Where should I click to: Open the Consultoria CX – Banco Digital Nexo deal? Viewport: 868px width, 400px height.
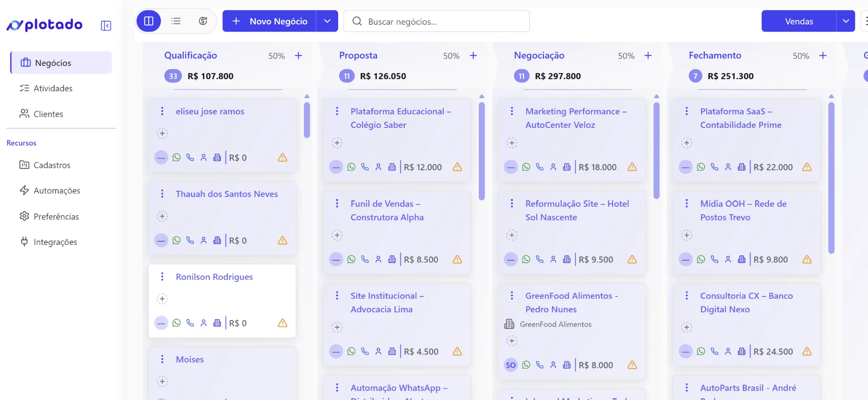(x=746, y=302)
